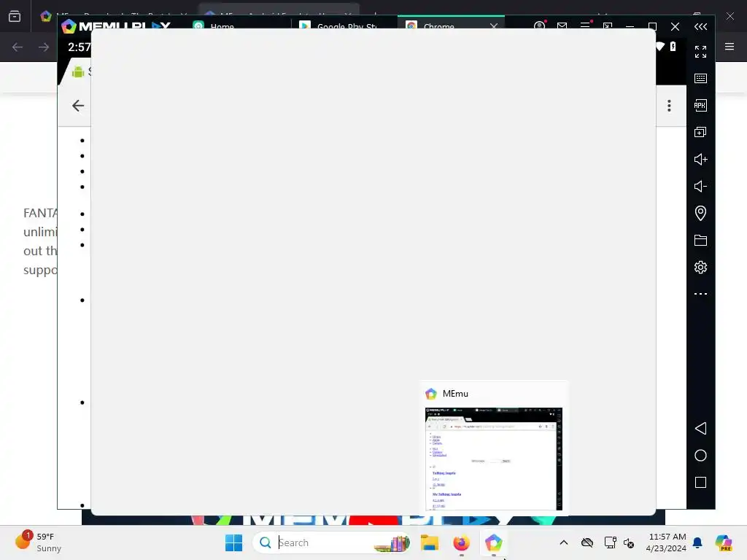Show hidden system tray icons

[x=564, y=542]
